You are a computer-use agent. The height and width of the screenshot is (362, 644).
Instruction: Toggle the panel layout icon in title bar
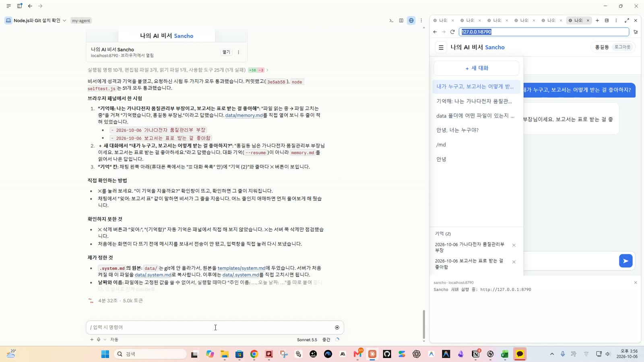pos(19,6)
